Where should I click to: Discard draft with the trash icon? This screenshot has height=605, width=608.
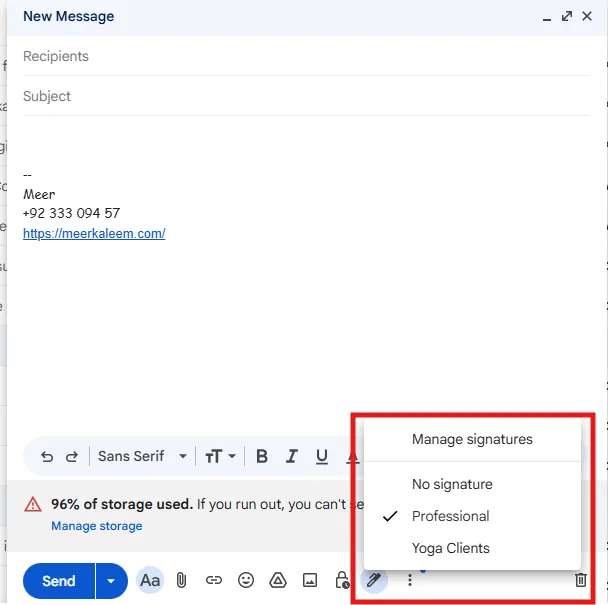pyautogui.click(x=581, y=580)
